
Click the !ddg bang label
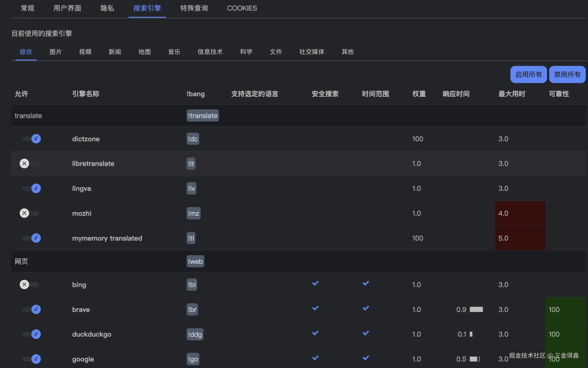[x=195, y=334]
